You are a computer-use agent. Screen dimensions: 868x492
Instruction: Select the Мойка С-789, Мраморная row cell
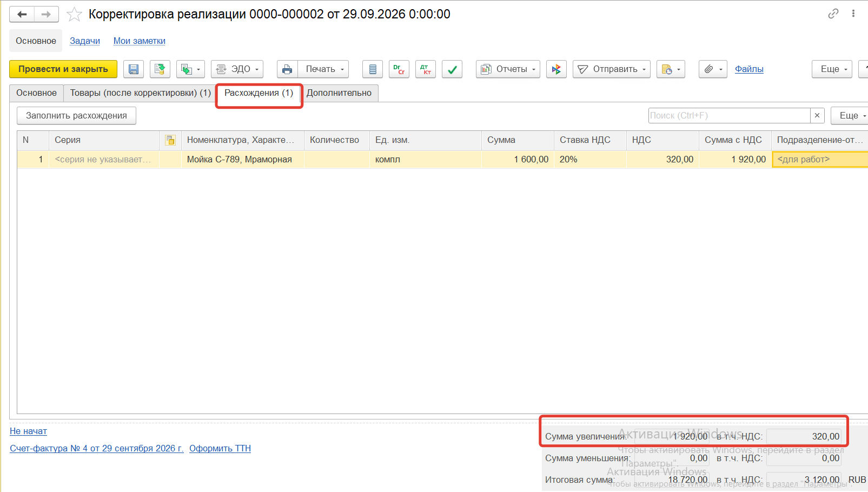[x=243, y=160]
